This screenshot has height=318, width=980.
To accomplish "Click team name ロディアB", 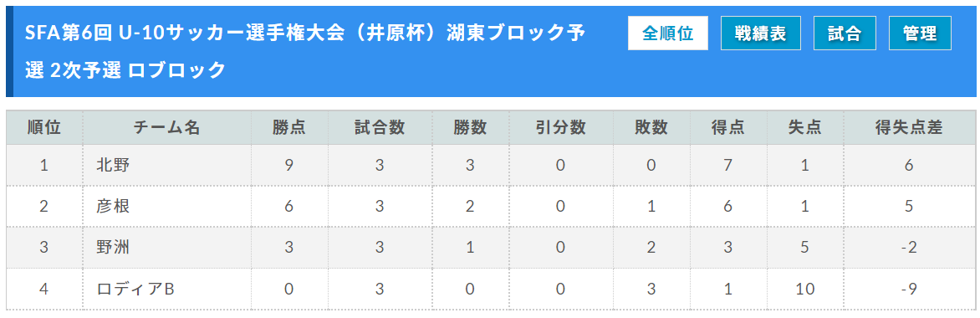I will coord(135,289).
